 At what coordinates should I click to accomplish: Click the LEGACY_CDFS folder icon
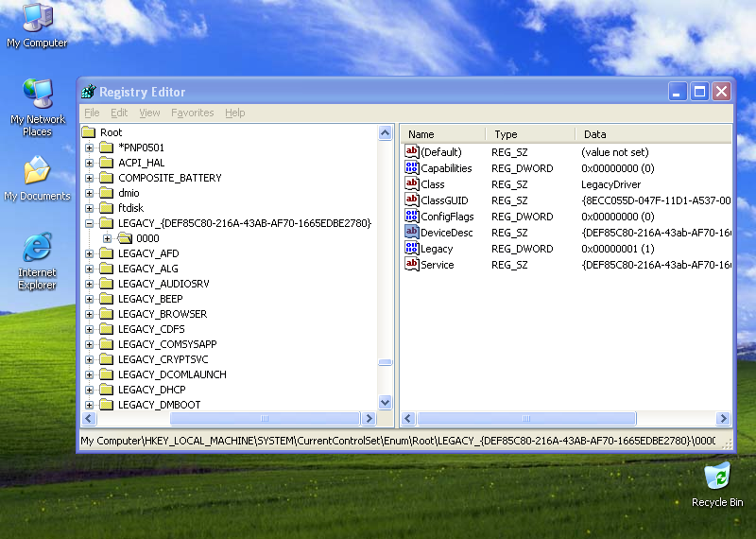pos(106,329)
